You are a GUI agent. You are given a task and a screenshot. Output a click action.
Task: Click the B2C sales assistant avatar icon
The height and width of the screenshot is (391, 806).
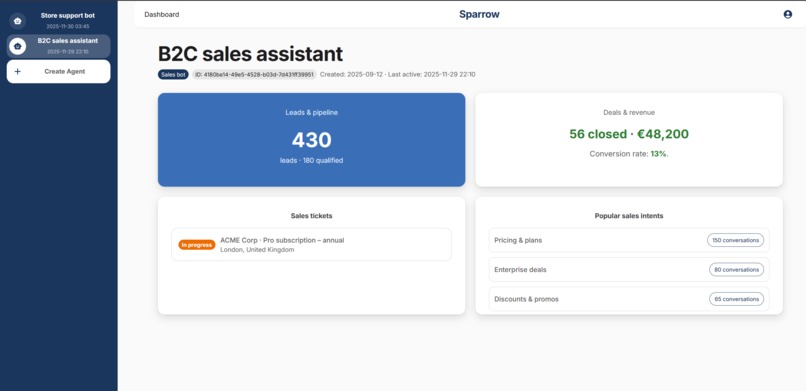(x=17, y=46)
